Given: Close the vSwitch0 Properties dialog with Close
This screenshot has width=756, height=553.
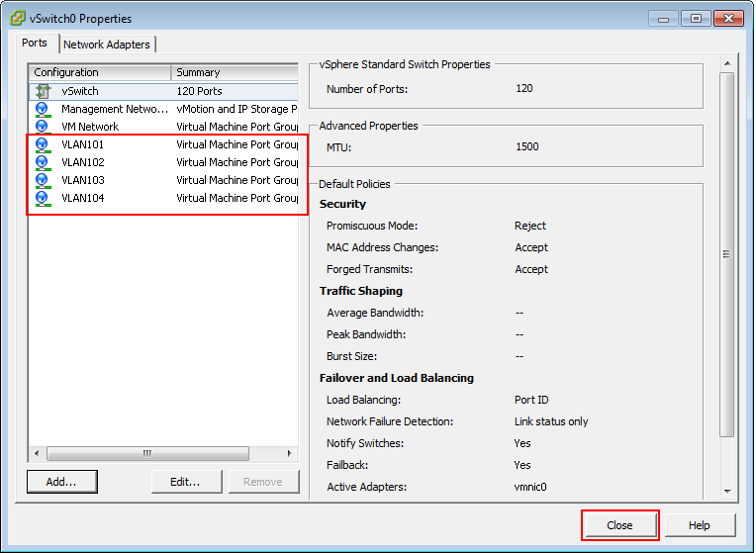Looking at the screenshot, I should 619,525.
